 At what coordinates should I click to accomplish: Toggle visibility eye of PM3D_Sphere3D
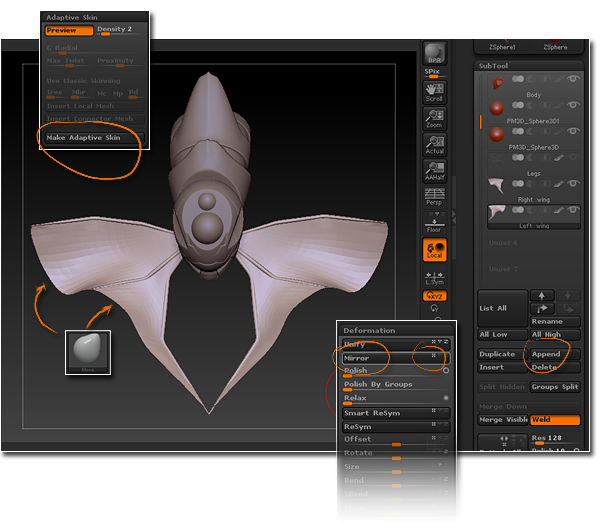[x=573, y=131]
